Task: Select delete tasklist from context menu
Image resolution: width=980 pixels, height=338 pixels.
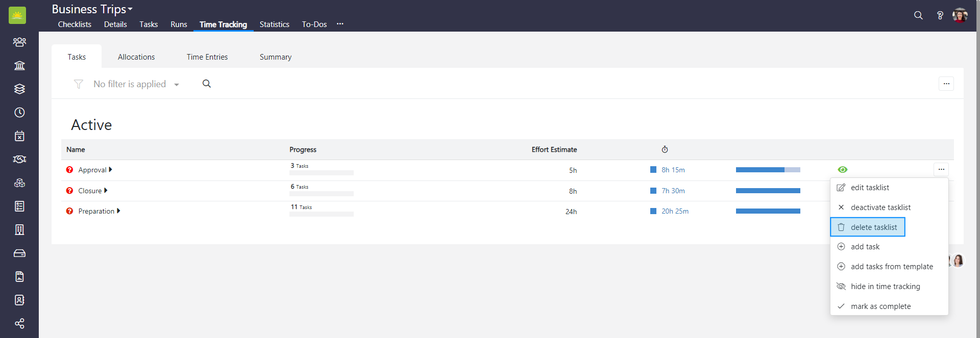Action: click(873, 227)
